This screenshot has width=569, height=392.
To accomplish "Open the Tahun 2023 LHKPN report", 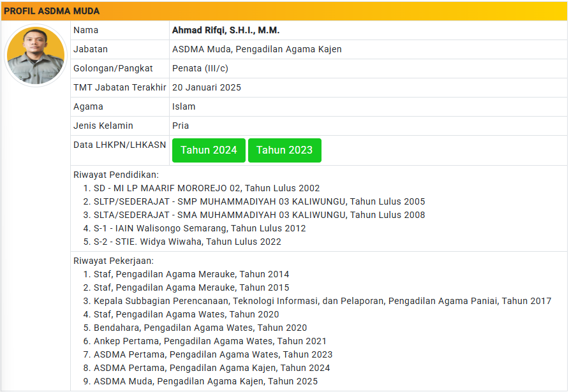I will [x=284, y=150].
